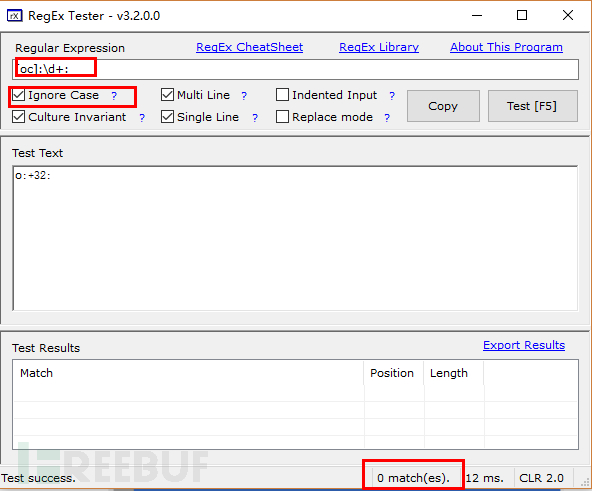Click the Test [F5] button

click(x=532, y=106)
